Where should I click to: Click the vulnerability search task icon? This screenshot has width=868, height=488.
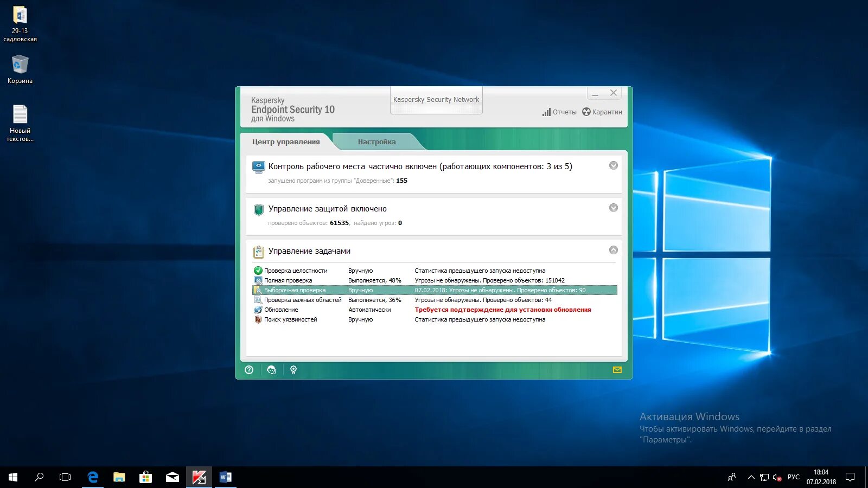click(258, 319)
